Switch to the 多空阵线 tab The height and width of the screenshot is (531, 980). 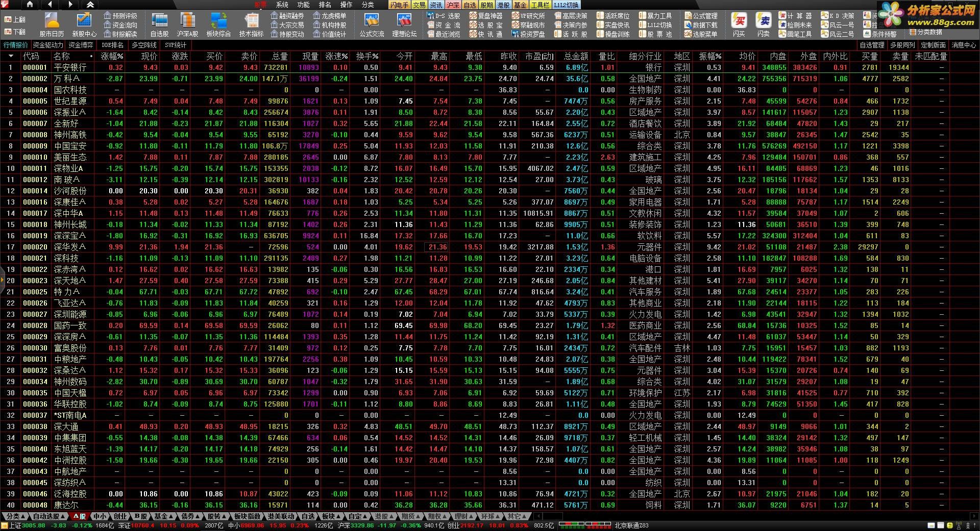pyautogui.click(x=144, y=45)
